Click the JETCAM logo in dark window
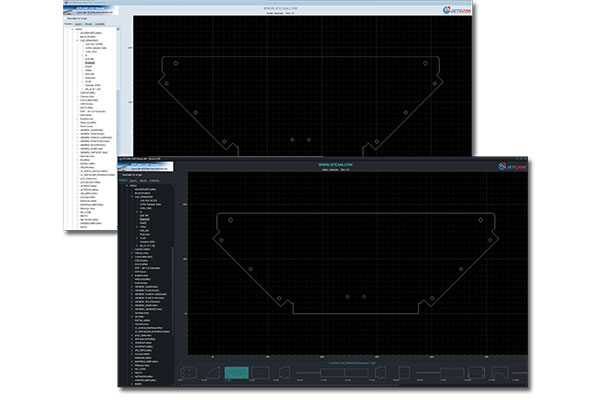600x400 pixels. [x=512, y=167]
